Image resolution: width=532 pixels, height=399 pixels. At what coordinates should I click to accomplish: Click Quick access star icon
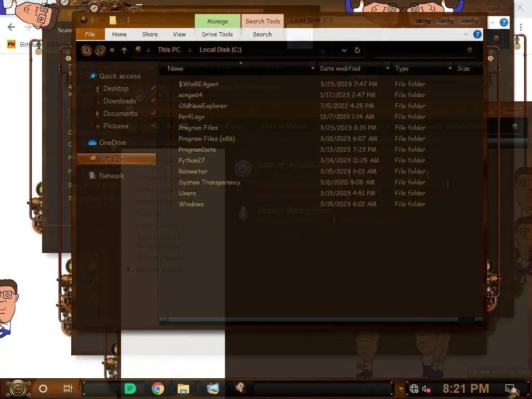(x=92, y=76)
